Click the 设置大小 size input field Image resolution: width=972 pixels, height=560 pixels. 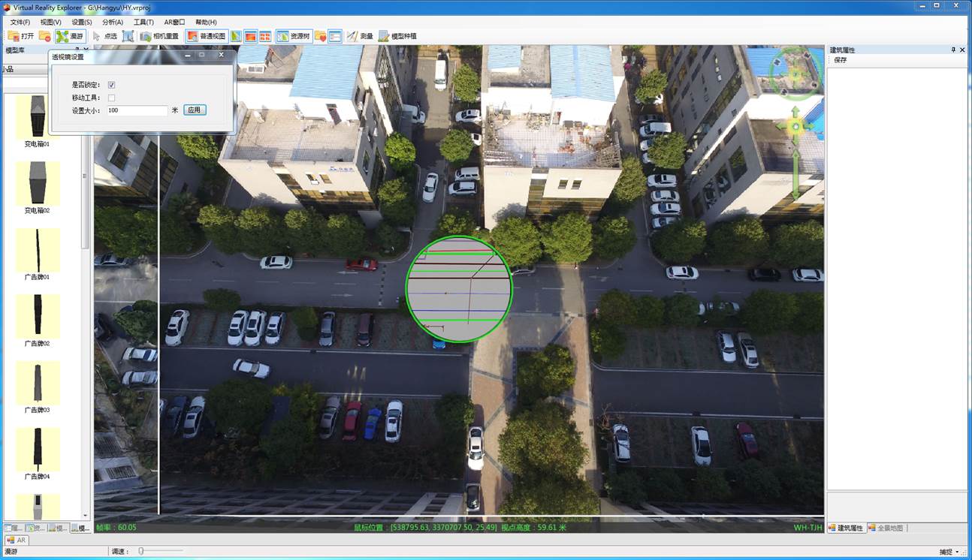[136, 110]
